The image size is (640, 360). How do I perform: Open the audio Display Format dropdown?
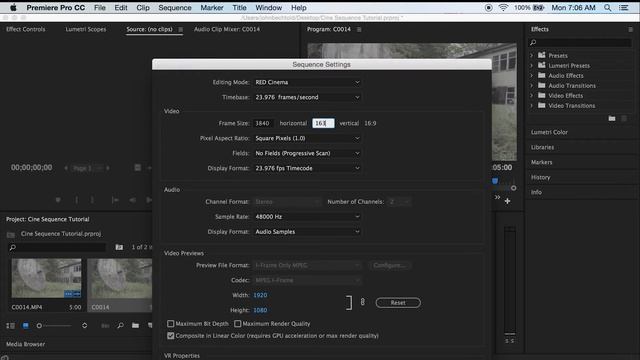[x=307, y=231]
